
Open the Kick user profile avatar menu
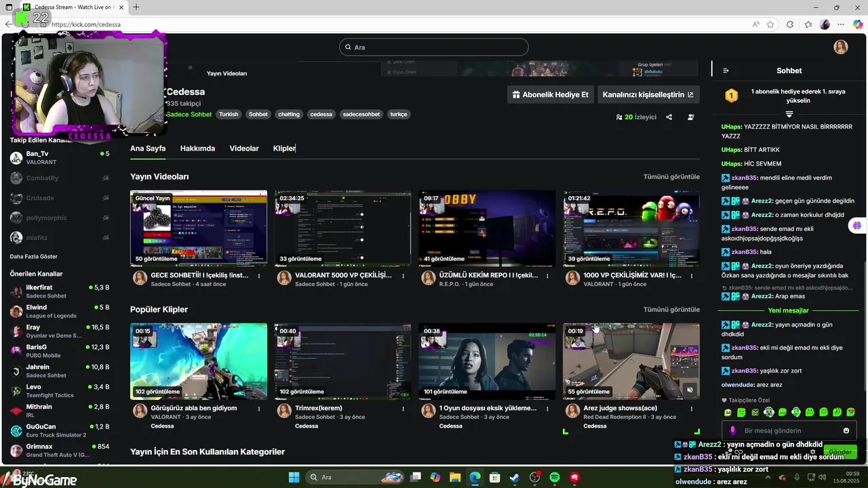pos(841,47)
